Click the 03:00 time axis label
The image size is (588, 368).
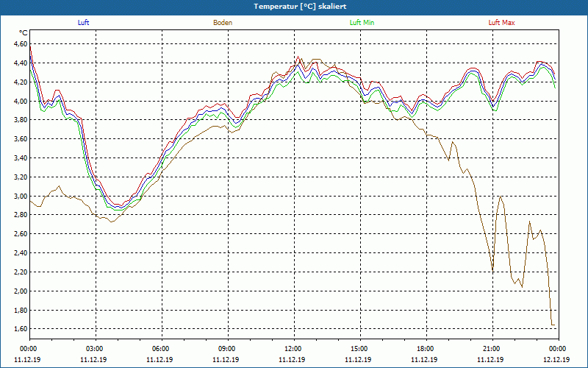tap(96, 349)
